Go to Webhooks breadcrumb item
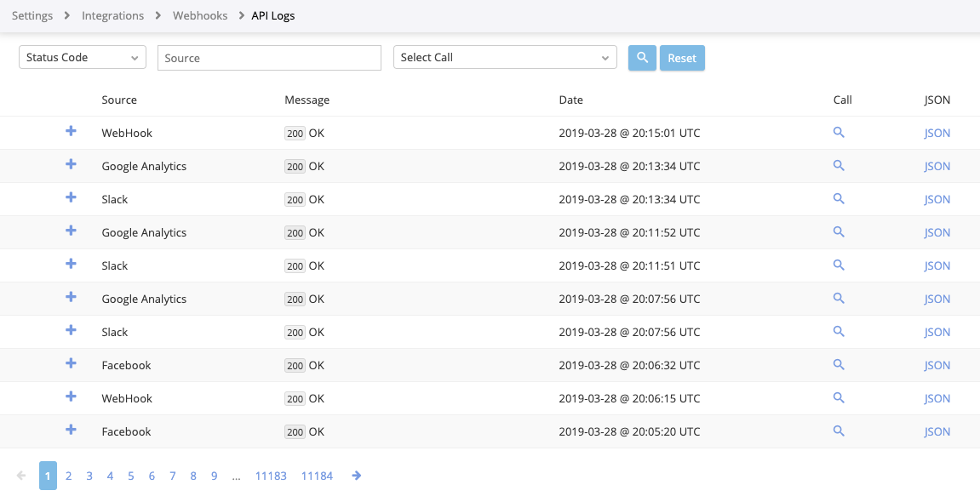Screen dimensions: 980x502 (200, 15)
